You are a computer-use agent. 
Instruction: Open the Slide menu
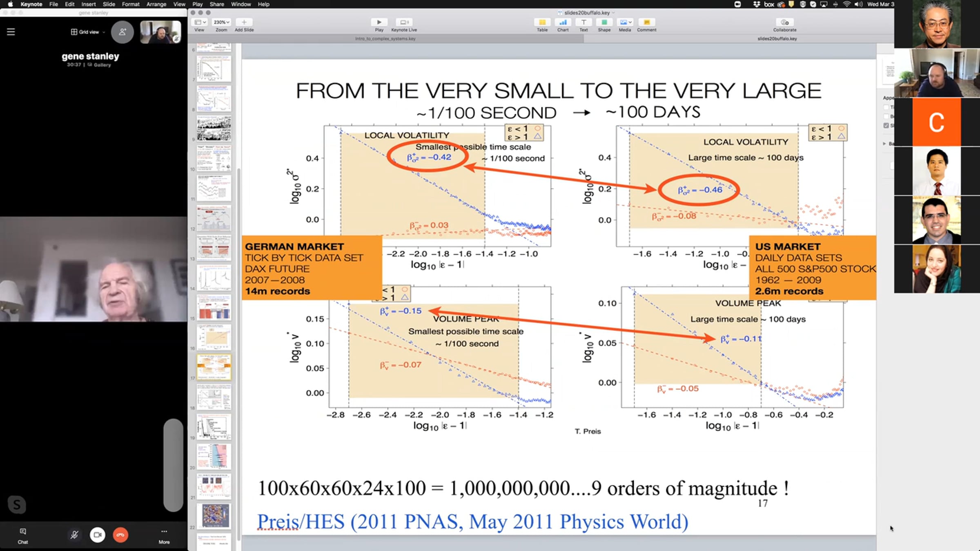(x=109, y=4)
